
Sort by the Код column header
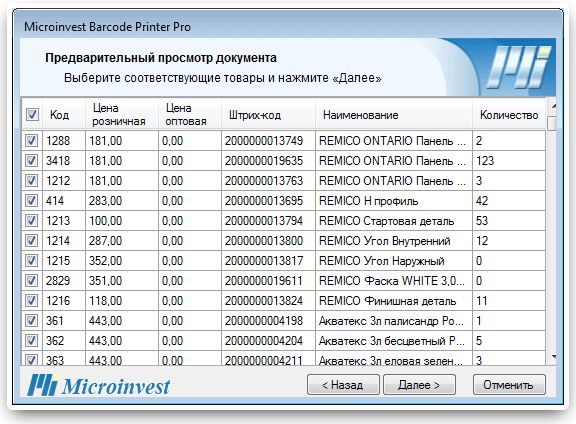click(64, 115)
